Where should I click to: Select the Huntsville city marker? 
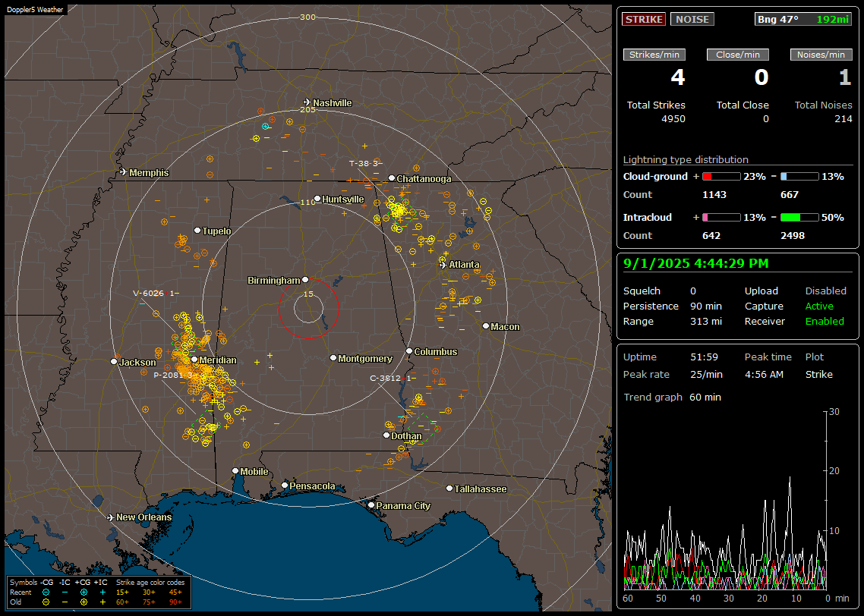(317, 199)
